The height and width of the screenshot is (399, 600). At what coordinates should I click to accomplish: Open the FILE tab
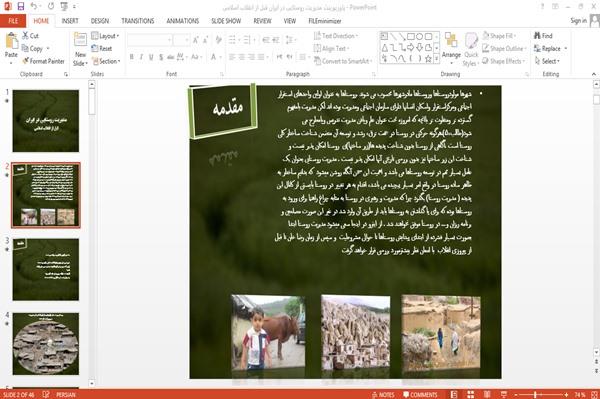point(13,21)
